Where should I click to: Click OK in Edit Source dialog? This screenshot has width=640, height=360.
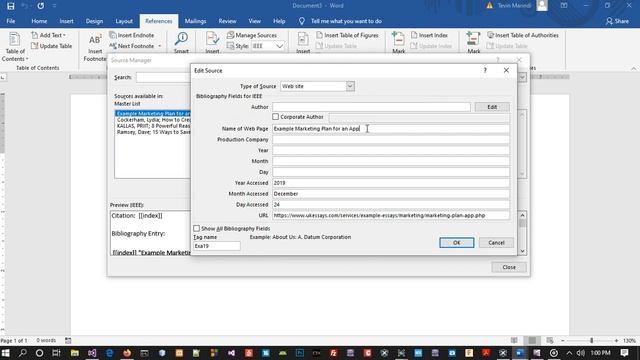point(456,243)
